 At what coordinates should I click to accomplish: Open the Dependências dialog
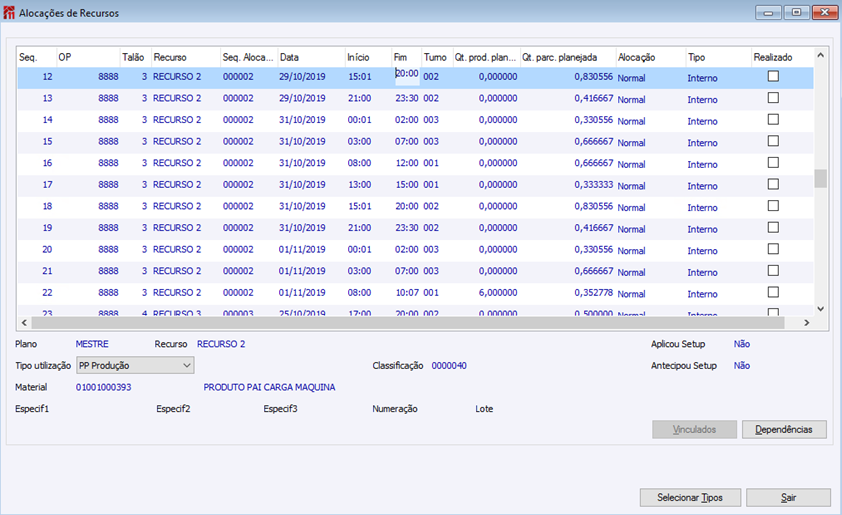pos(784,430)
